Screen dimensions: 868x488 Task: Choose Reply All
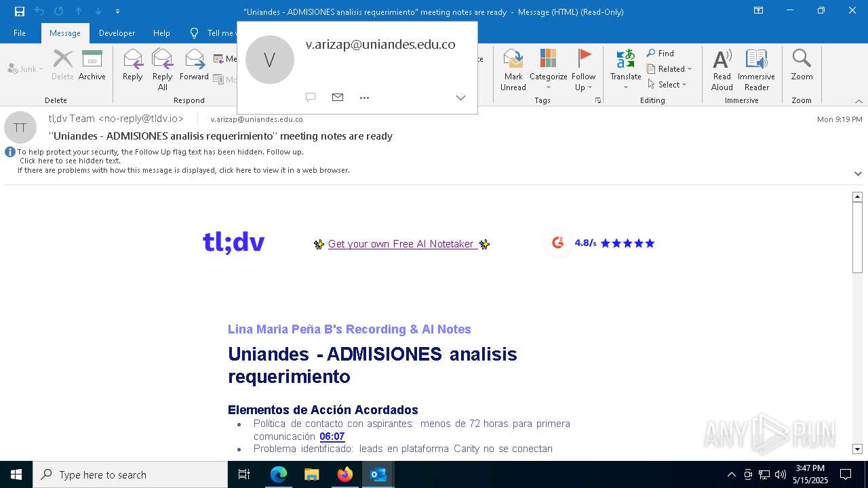click(x=163, y=70)
